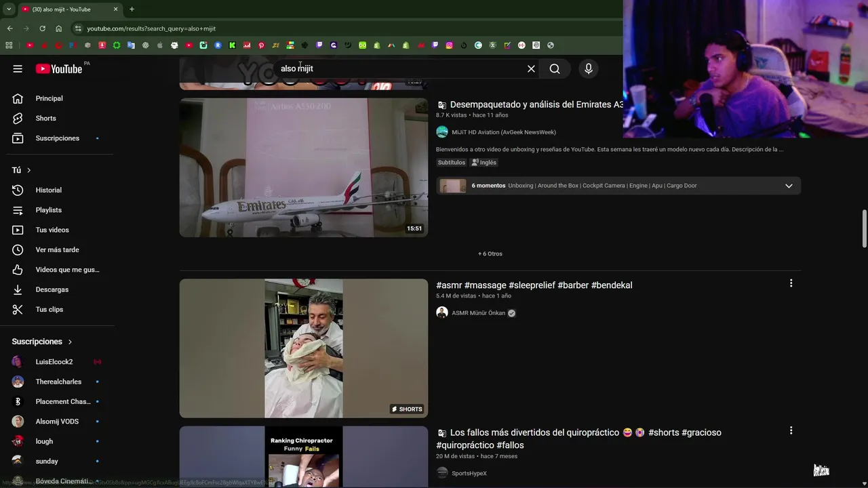This screenshot has width=868, height=488.
Task: Open the Pinterest bookmark icon
Action: point(261,45)
